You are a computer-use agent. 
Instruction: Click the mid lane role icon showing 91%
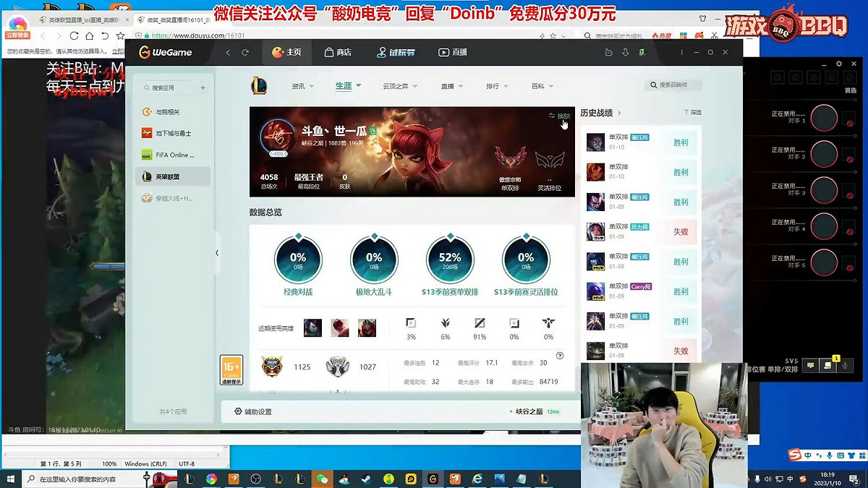(480, 323)
